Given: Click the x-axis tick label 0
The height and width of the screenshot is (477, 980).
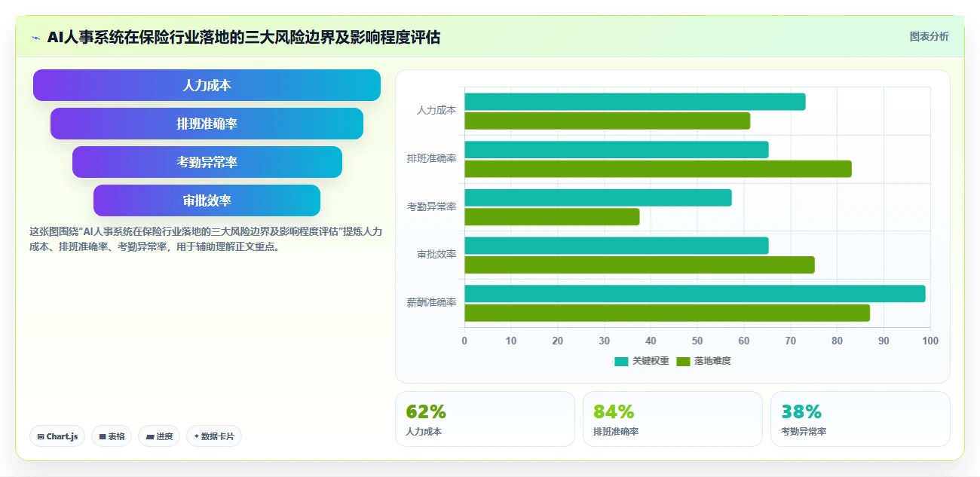Looking at the screenshot, I should click(x=464, y=341).
